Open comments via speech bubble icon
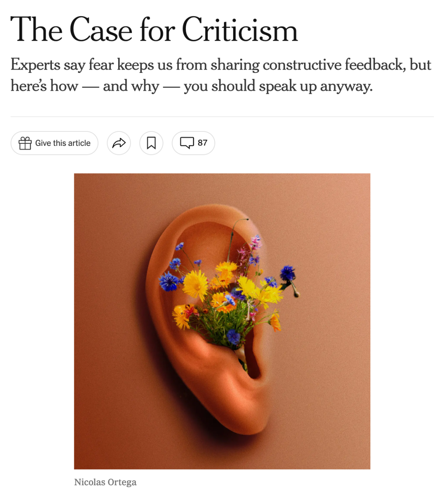Image resolution: width=448 pixels, height=499 pixels. click(187, 143)
